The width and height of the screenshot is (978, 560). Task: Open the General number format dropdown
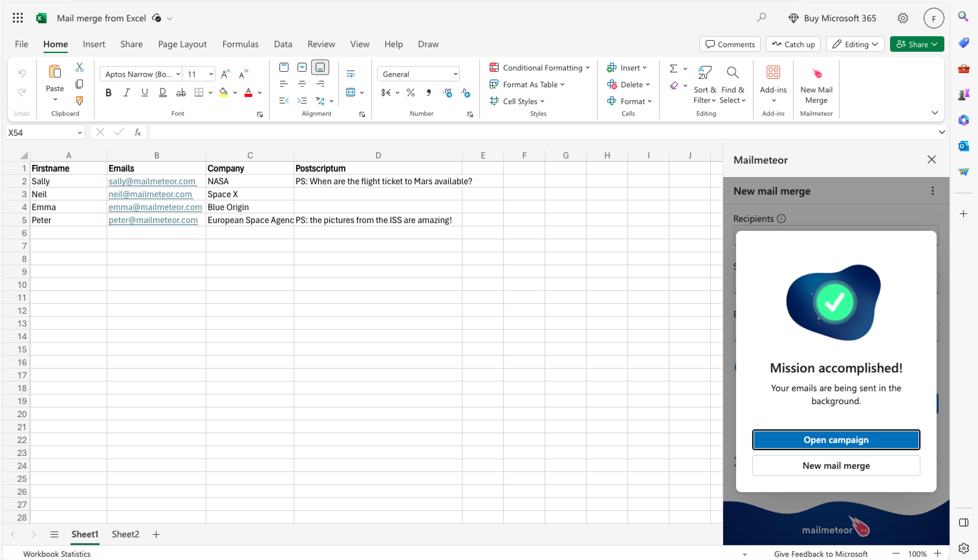tap(455, 74)
